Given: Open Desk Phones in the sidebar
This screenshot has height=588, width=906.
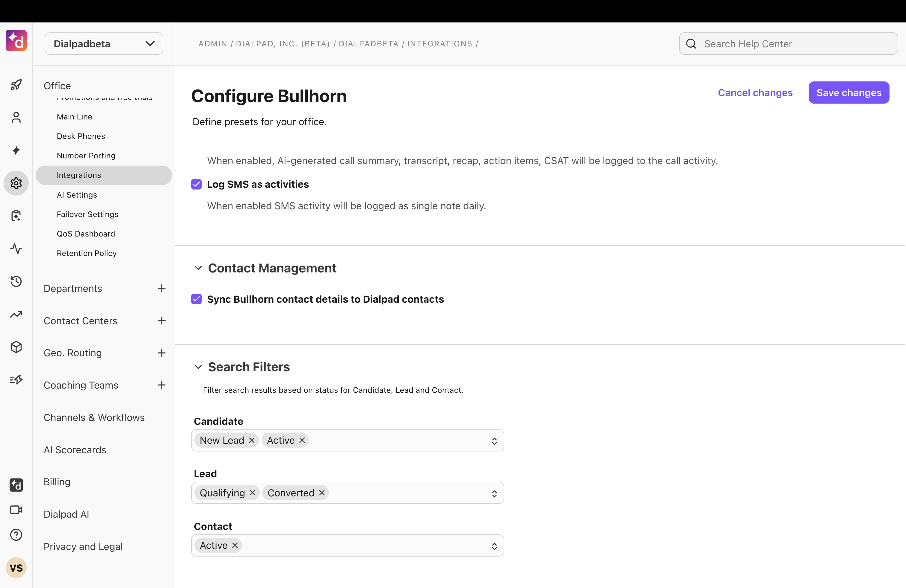Looking at the screenshot, I should tap(81, 136).
